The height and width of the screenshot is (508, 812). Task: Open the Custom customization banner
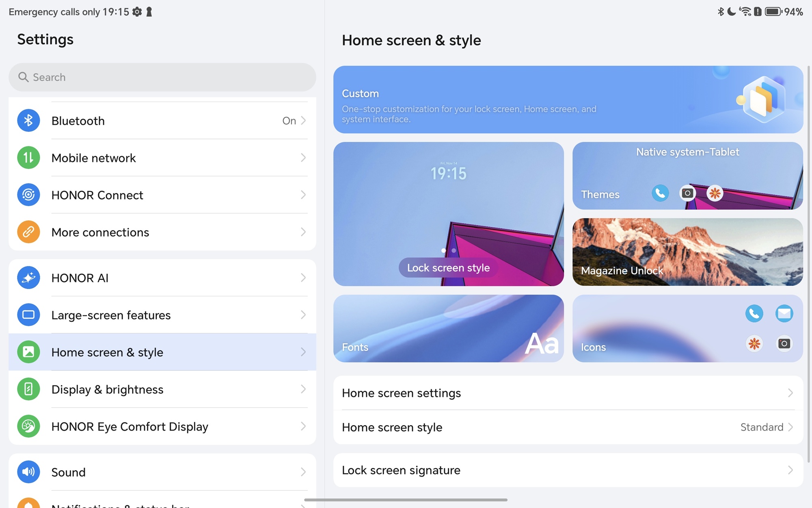pyautogui.click(x=568, y=100)
